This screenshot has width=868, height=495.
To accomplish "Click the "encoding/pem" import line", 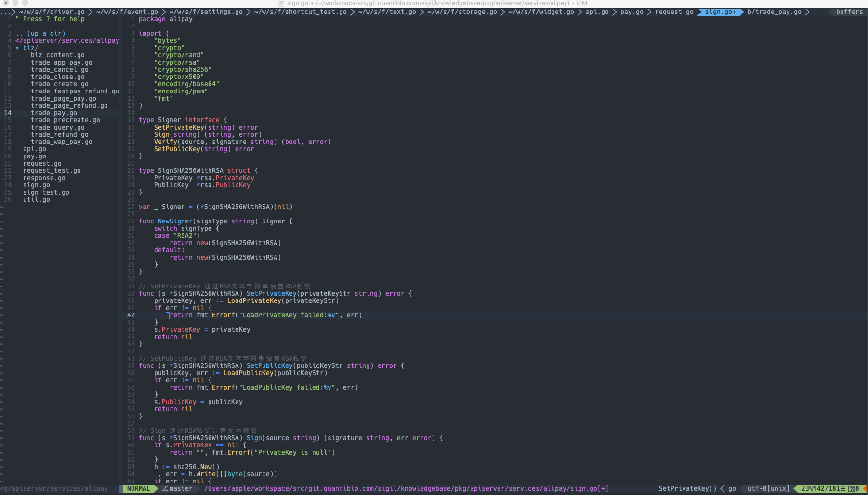I will tap(181, 91).
